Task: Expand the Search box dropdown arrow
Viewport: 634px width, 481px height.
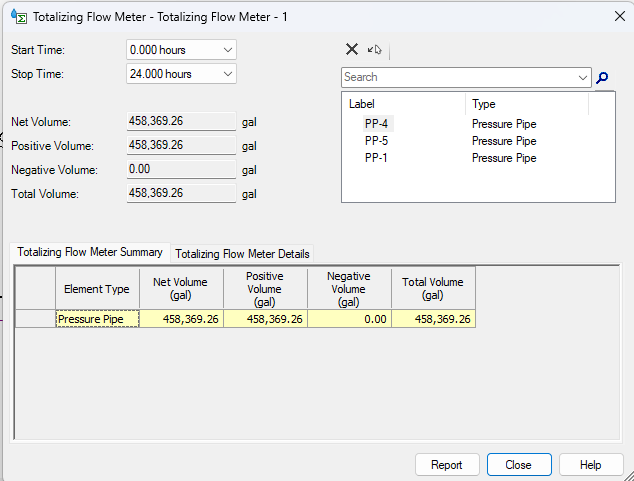Action: click(583, 77)
